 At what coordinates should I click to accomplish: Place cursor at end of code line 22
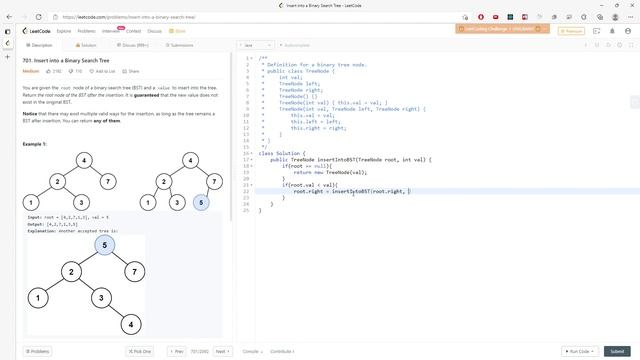tap(409, 191)
